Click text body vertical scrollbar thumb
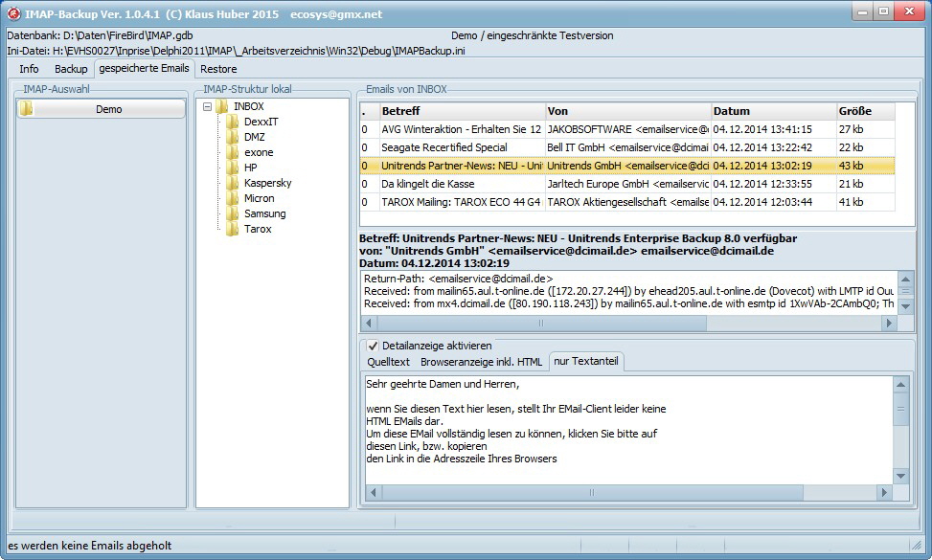The width and height of the screenshot is (932, 560). pyautogui.click(x=900, y=409)
